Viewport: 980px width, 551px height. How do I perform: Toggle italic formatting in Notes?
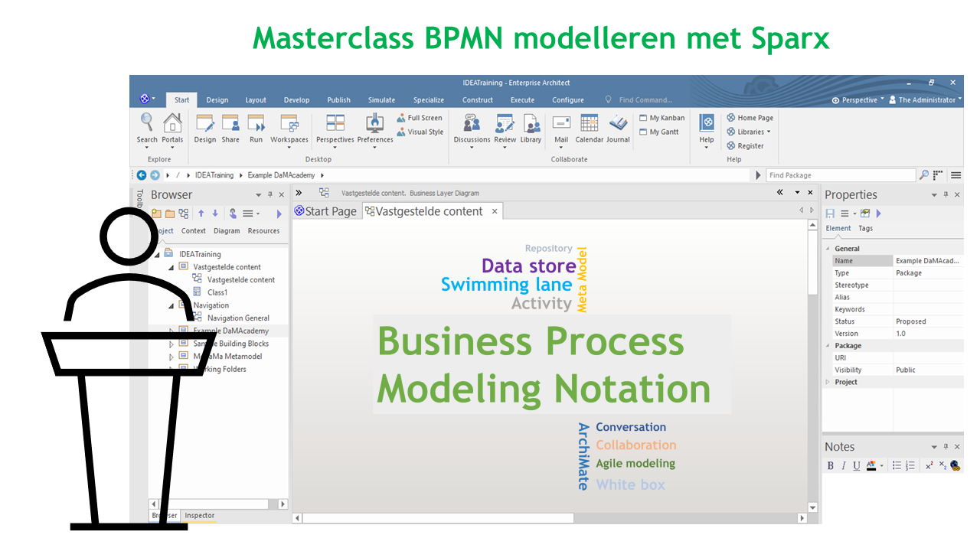[844, 466]
